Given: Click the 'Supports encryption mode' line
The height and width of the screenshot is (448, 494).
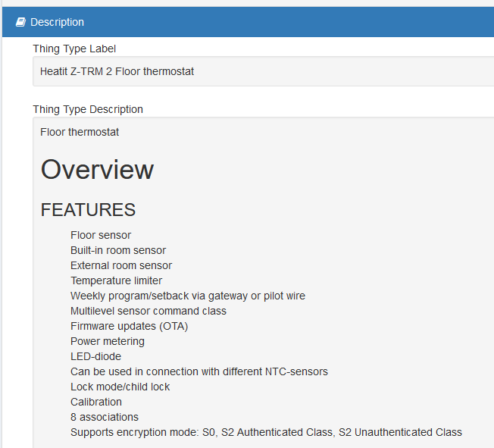Looking at the screenshot, I should pyautogui.click(x=266, y=432).
